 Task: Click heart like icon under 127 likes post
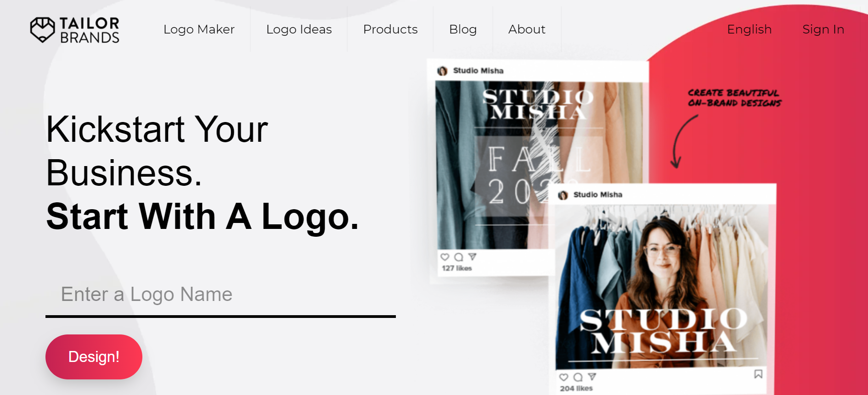point(445,257)
